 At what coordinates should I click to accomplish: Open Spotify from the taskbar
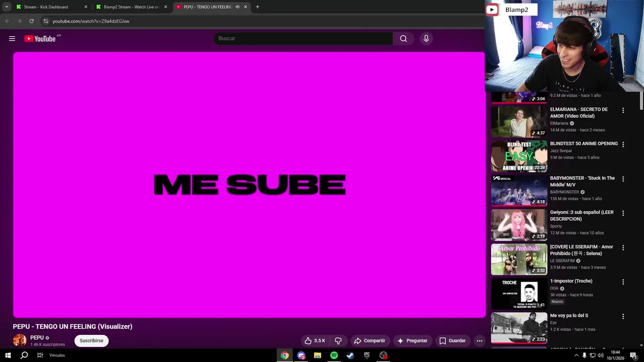(x=334, y=355)
